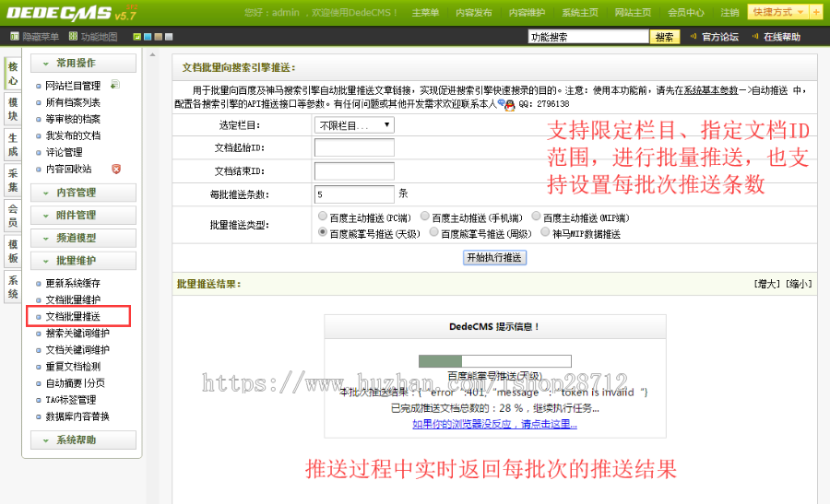Switch to the 会员 vertical tab
830x504 pixels.
13,216
